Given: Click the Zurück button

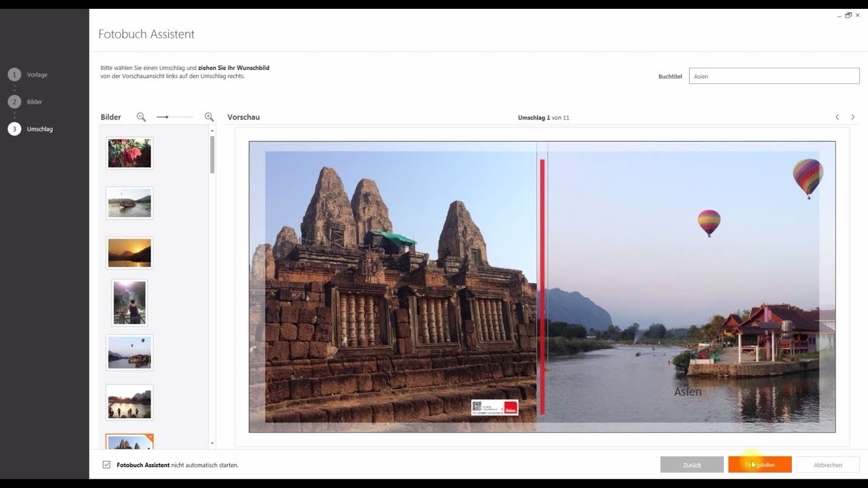Looking at the screenshot, I should (x=692, y=464).
